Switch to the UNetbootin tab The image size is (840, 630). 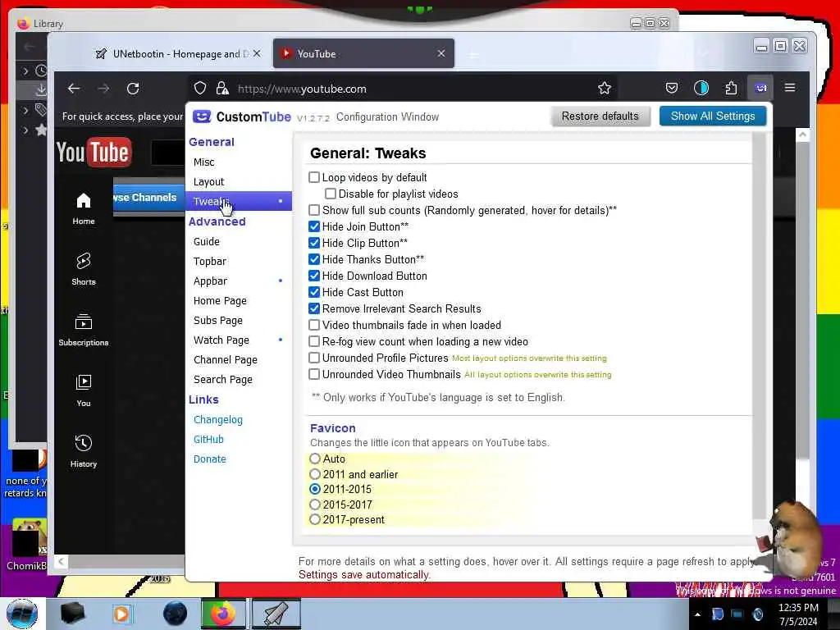pyautogui.click(x=177, y=53)
